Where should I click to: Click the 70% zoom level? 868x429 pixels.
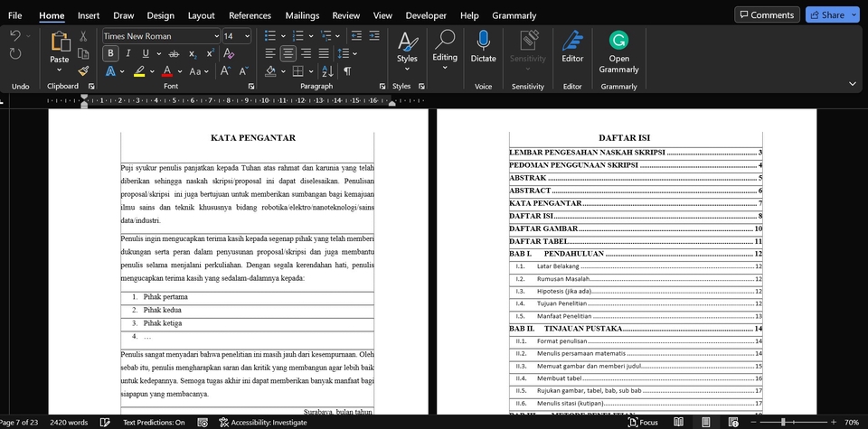[x=852, y=422]
